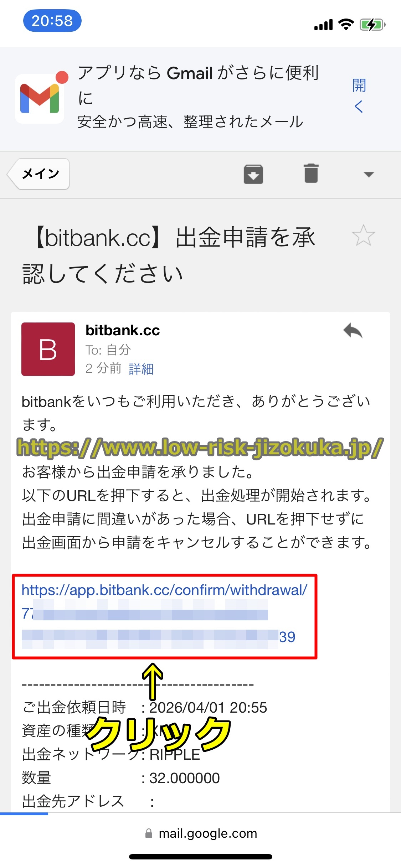Viewport: 401px width, 868px height.
Task: Open the bitbank withdrawal confirmation URL
Action: (x=164, y=613)
